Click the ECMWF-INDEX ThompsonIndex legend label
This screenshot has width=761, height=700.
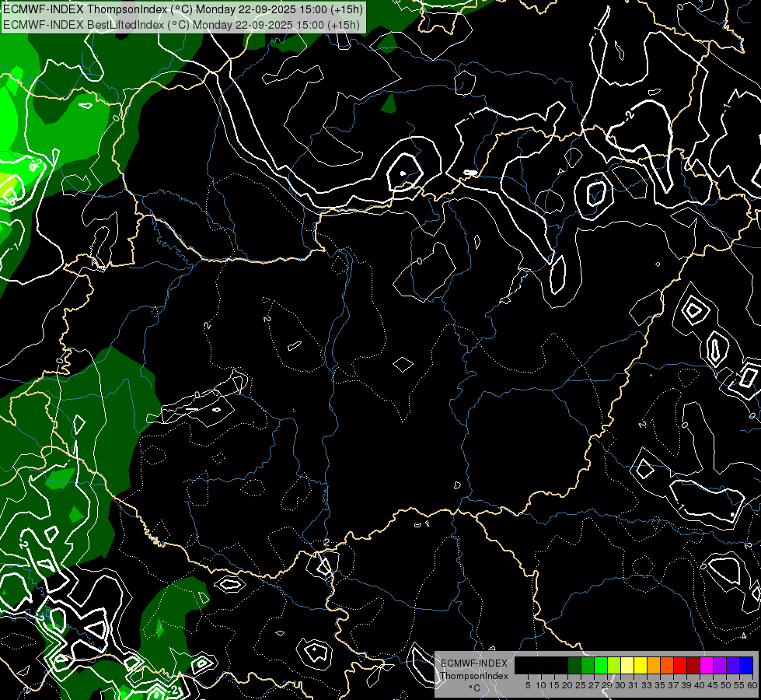[474, 670]
